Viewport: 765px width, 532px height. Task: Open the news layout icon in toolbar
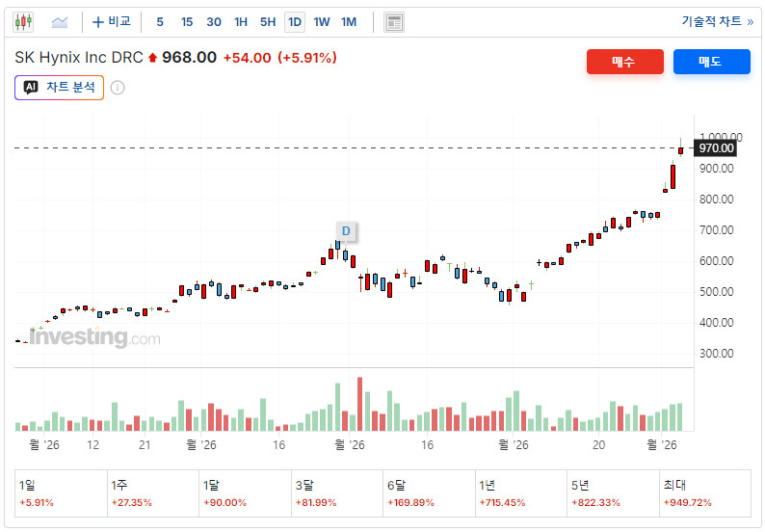click(x=394, y=22)
